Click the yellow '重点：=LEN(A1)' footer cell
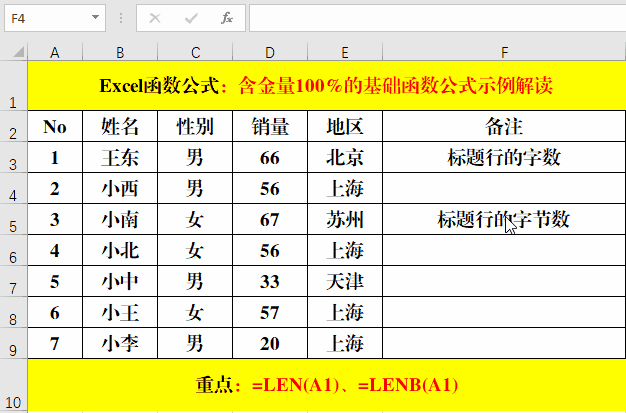This screenshot has width=626, height=413. (x=327, y=385)
